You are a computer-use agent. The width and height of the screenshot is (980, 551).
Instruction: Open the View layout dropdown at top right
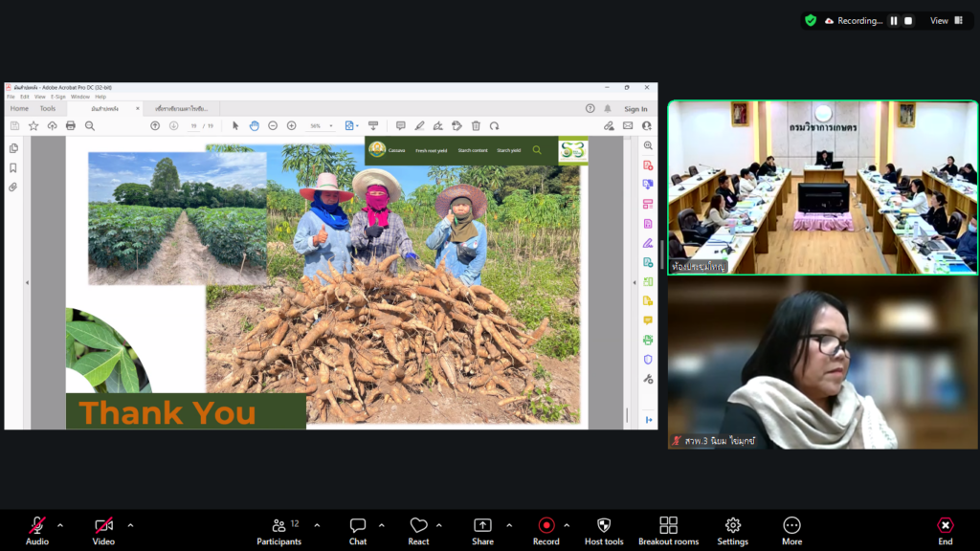point(946,20)
